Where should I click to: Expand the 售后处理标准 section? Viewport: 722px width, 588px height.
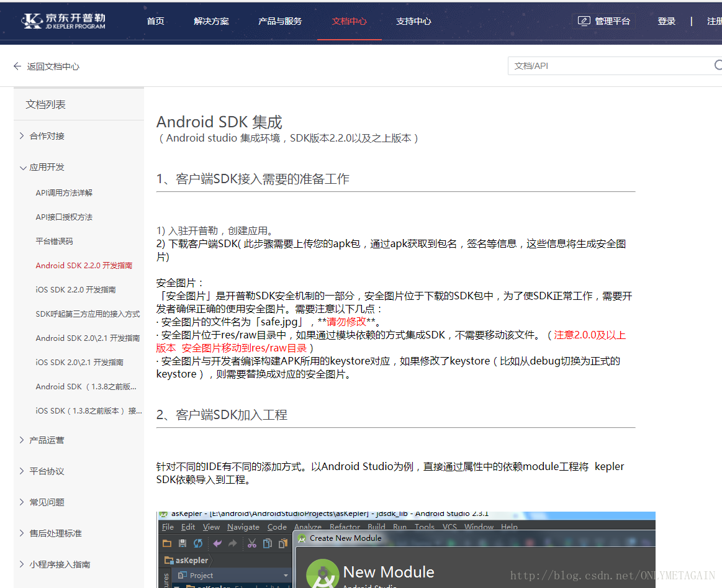point(22,533)
